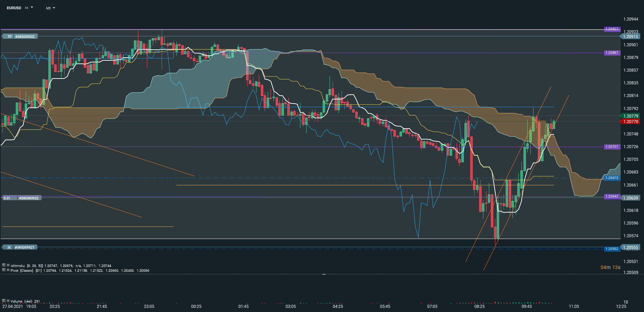
Task: Select the purple 1.20727 level label
Action: coord(612,147)
